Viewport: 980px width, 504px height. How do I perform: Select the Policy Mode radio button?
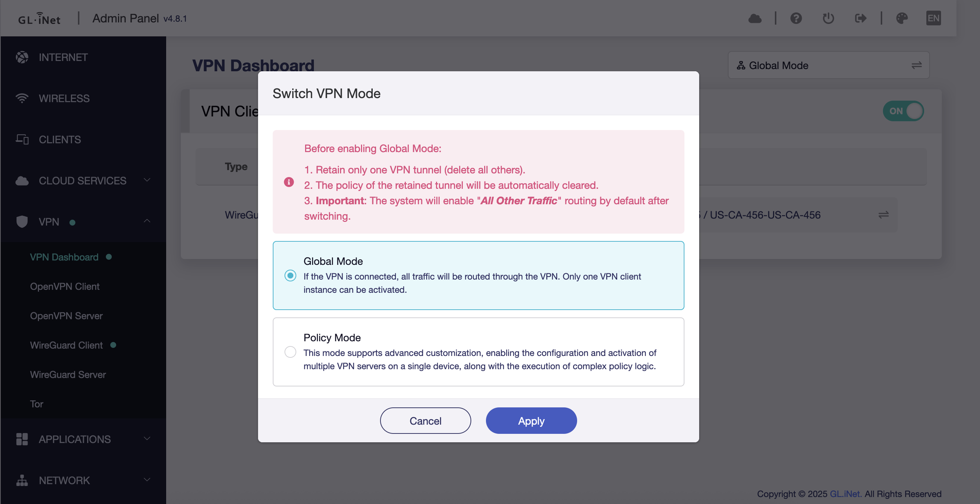pyautogui.click(x=290, y=352)
